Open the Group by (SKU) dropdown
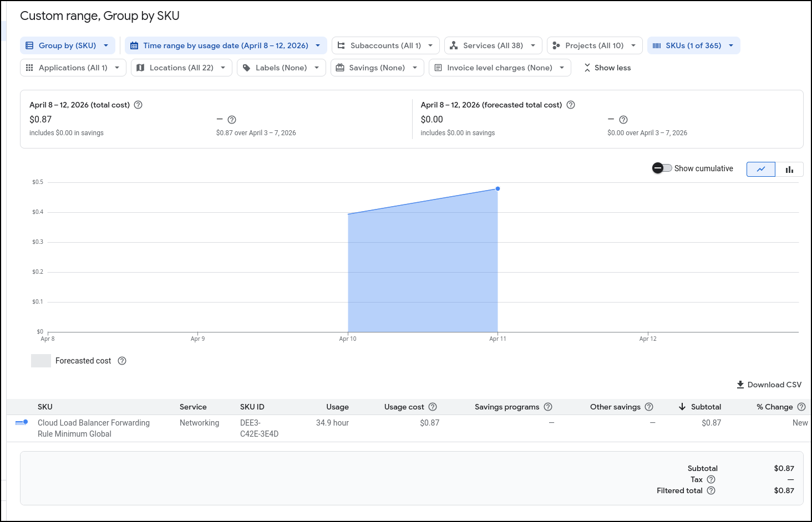Screen dimensions: 812x522 (68, 45)
